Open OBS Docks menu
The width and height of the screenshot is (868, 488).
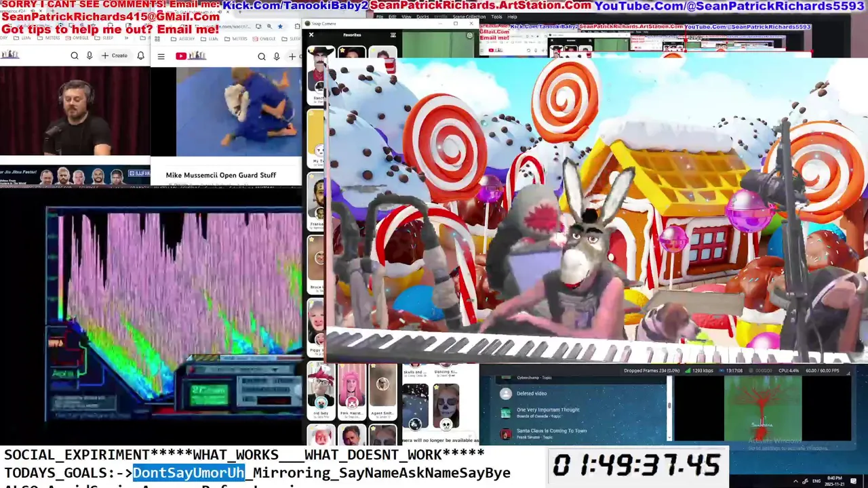coord(422,17)
